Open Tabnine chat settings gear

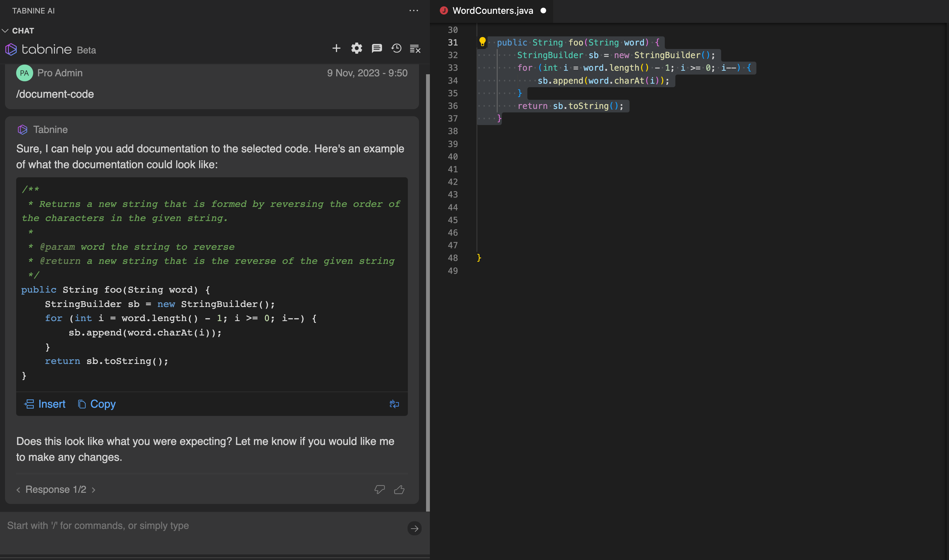click(x=356, y=48)
